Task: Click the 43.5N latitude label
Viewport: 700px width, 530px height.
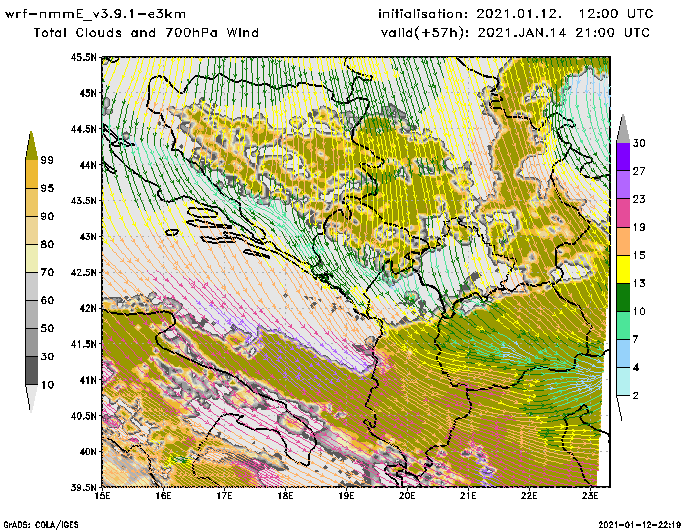Action: [x=83, y=200]
